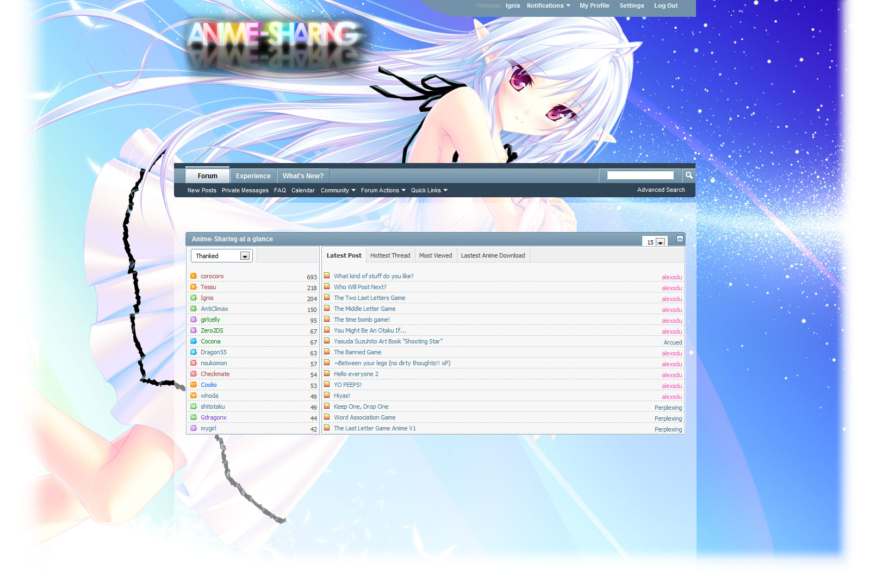The width and height of the screenshot is (870, 588).
Task: Open My Profile
Action: tap(594, 5)
